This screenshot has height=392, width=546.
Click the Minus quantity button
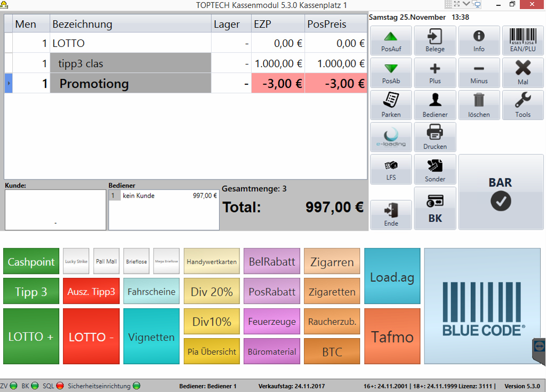[x=479, y=72]
